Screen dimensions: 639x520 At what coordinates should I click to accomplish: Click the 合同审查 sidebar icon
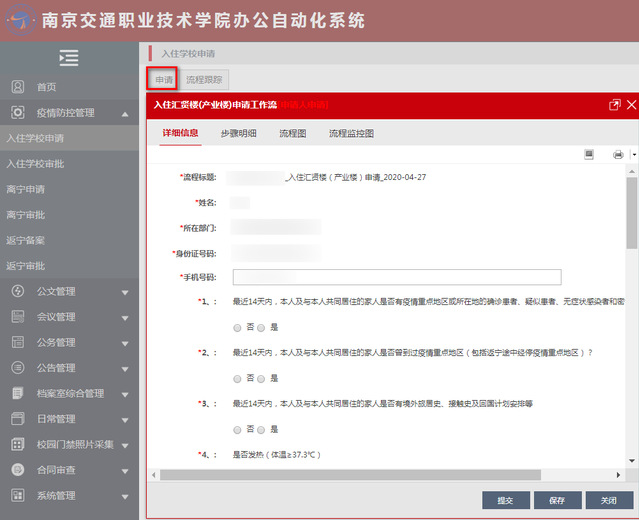tap(17, 469)
